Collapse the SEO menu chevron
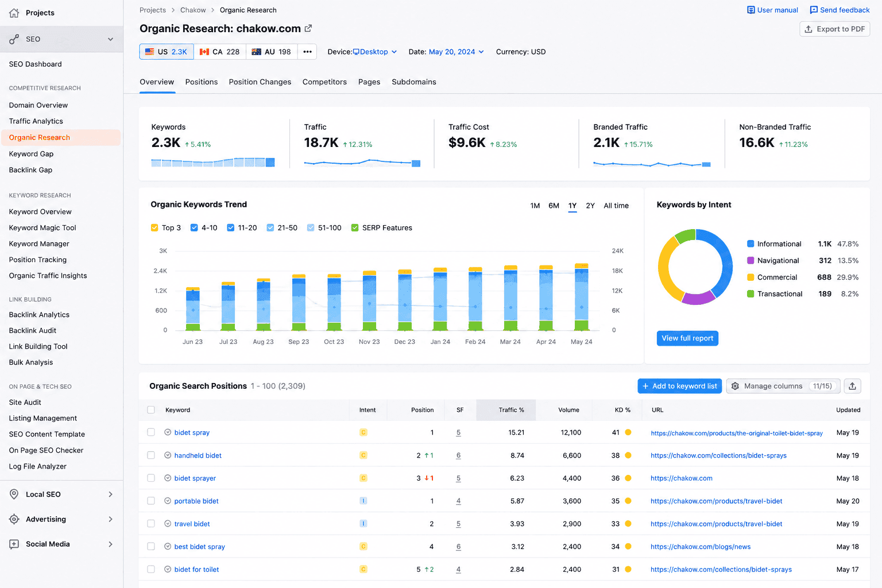The image size is (882, 588). coord(110,39)
